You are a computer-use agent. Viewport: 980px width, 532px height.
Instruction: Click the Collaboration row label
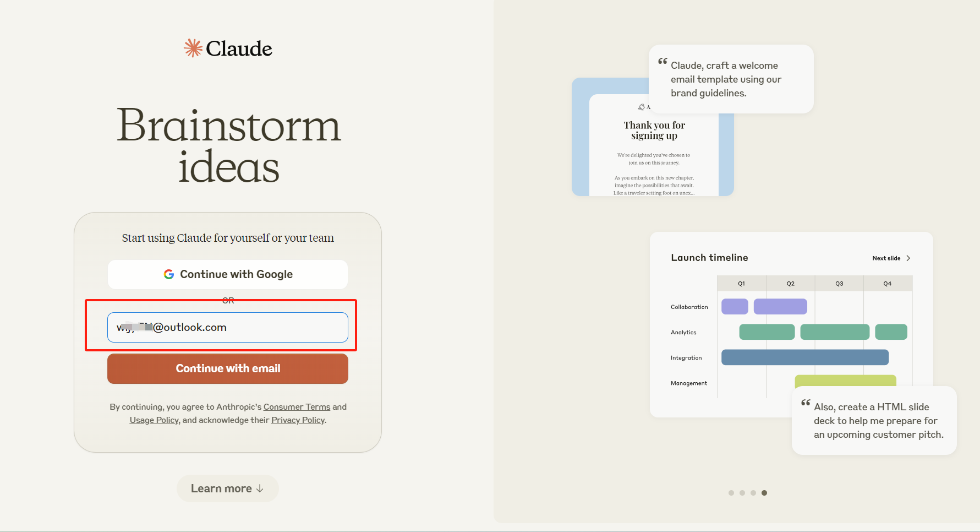pos(689,307)
